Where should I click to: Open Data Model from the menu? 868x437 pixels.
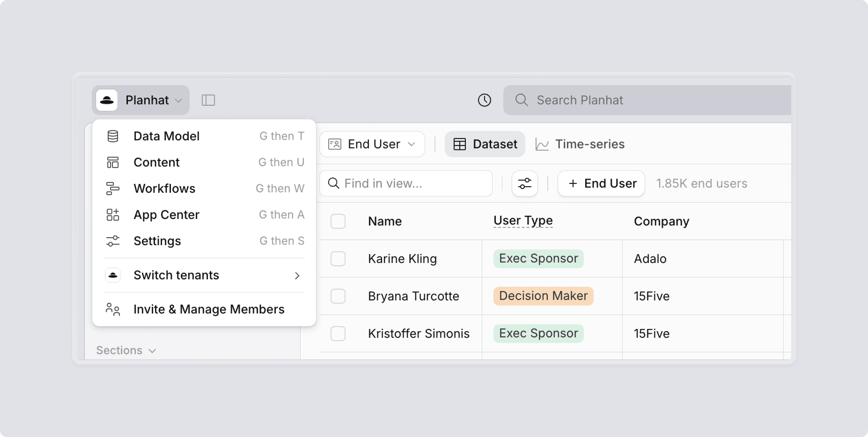[x=204, y=136]
